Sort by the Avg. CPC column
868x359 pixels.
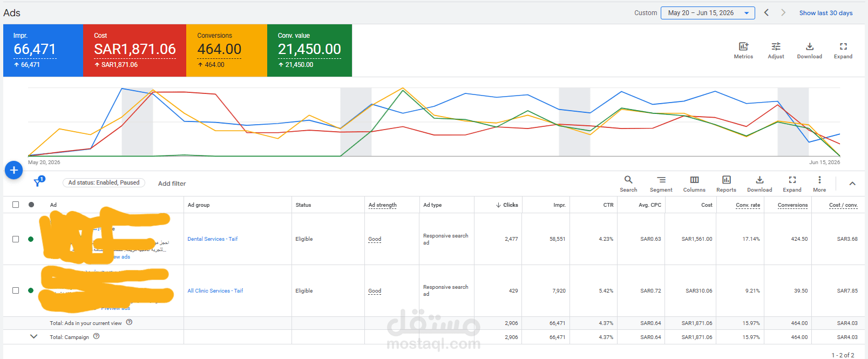650,205
